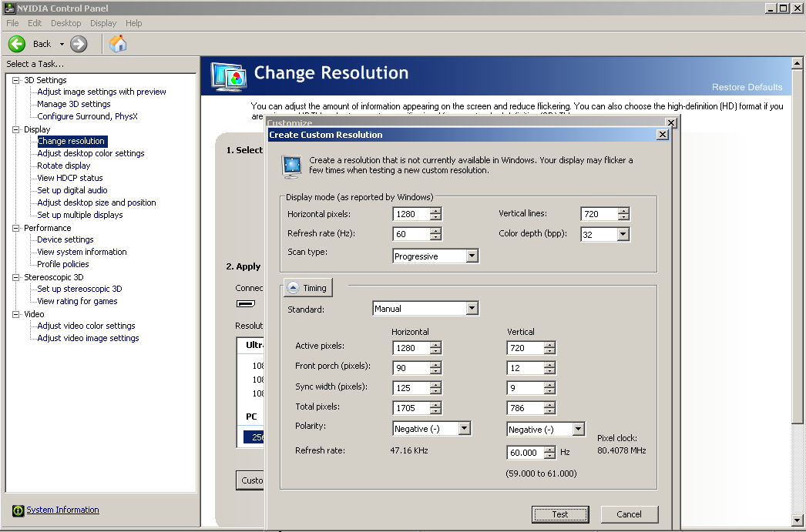Screen dimensions: 806x532
Task: Open the Back history dropdown arrow
Action: [62, 44]
